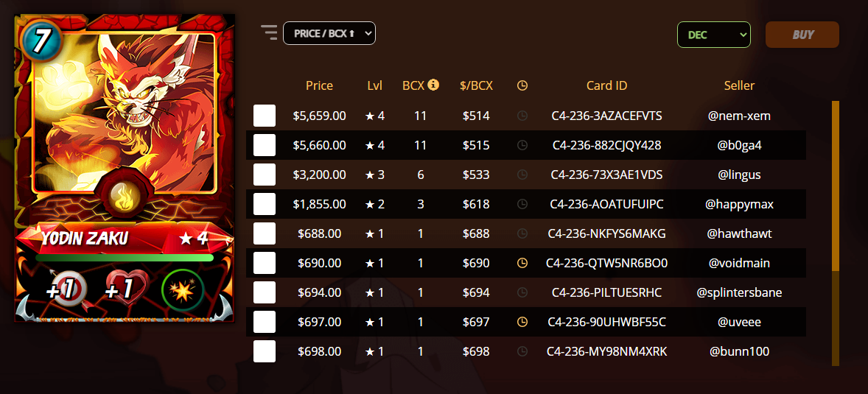Click the blast ability icon on card
This screenshot has width=868, height=394.
183,289
